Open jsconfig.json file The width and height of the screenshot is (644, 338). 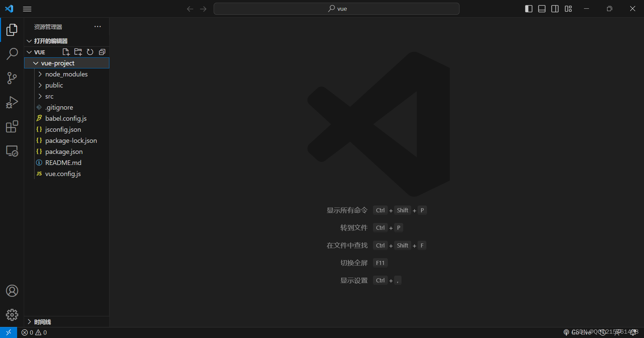click(67, 129)
